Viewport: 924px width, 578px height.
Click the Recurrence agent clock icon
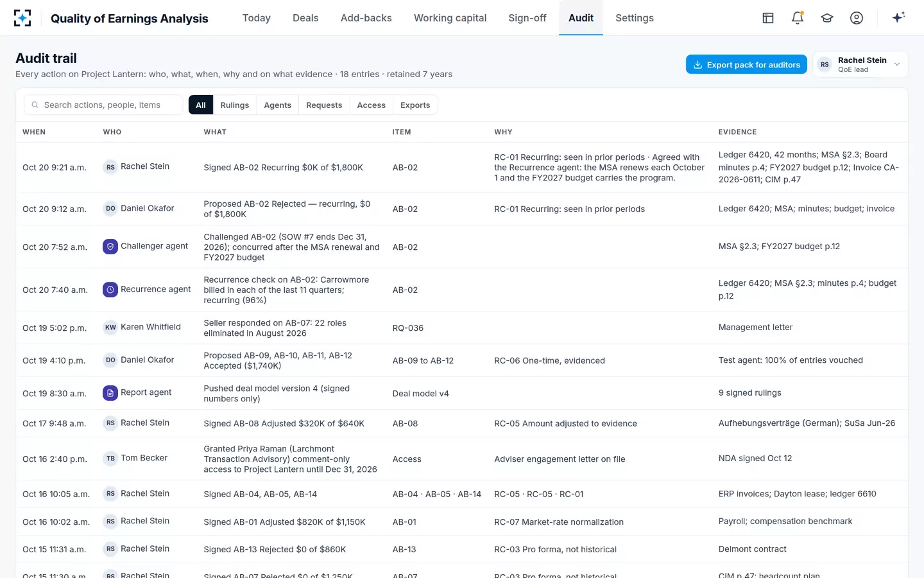110,290
